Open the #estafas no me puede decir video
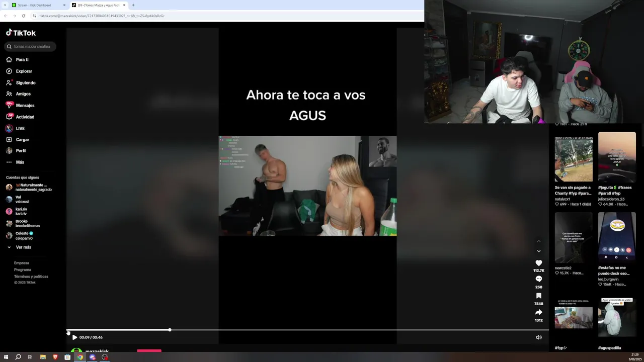The width and height of the screenshot is (644, 362). 617,237
